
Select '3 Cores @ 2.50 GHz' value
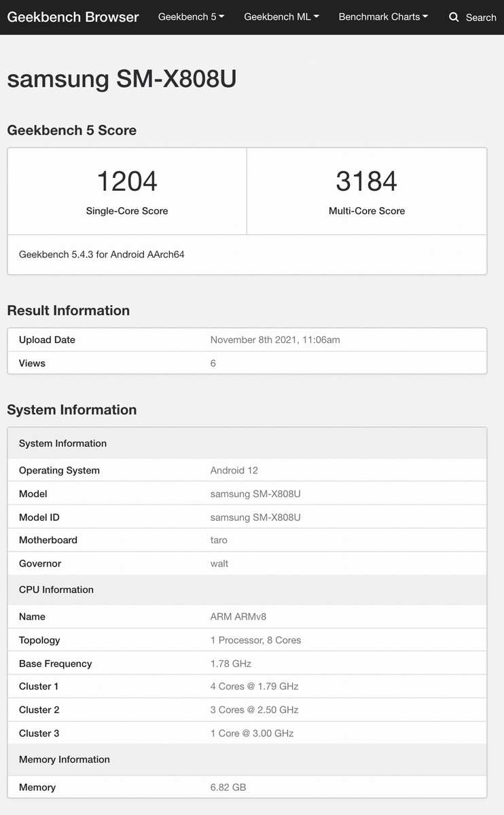point(255,710)
